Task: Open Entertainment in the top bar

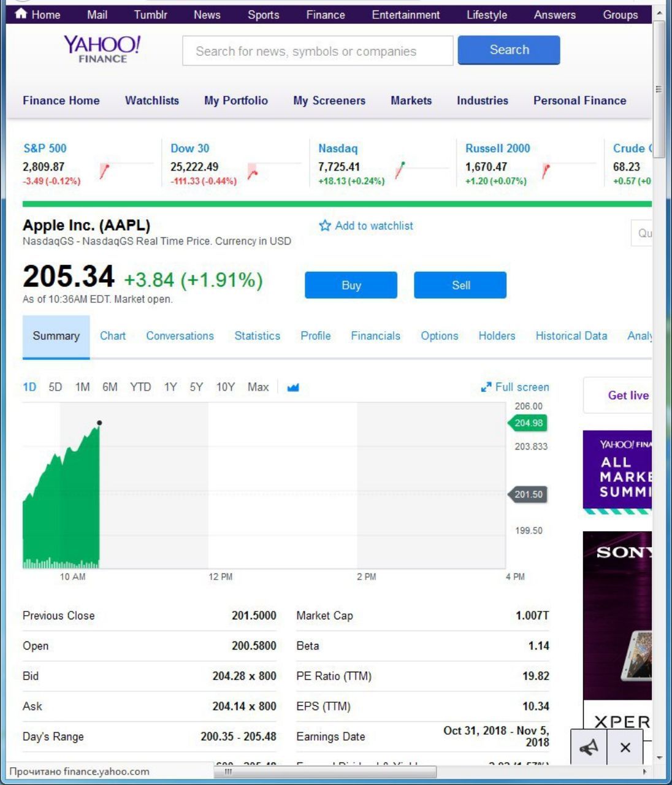Action: coord(405,15)
